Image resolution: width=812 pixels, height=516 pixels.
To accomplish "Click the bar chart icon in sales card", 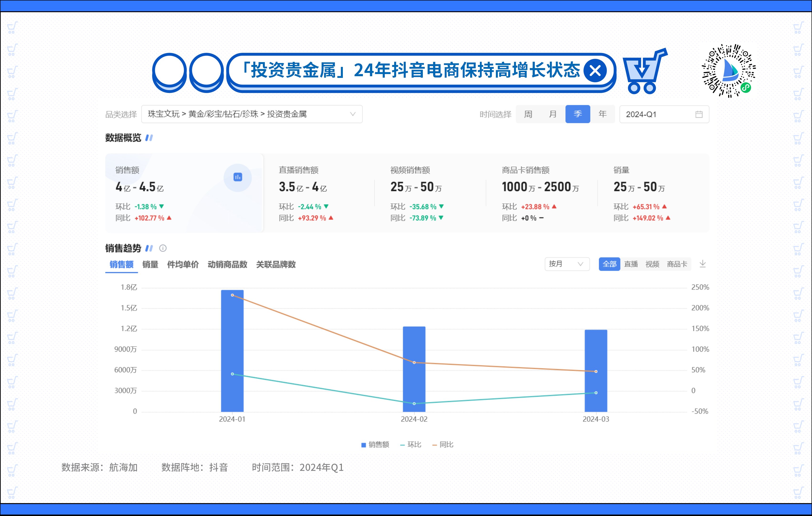I will [238, 177].
